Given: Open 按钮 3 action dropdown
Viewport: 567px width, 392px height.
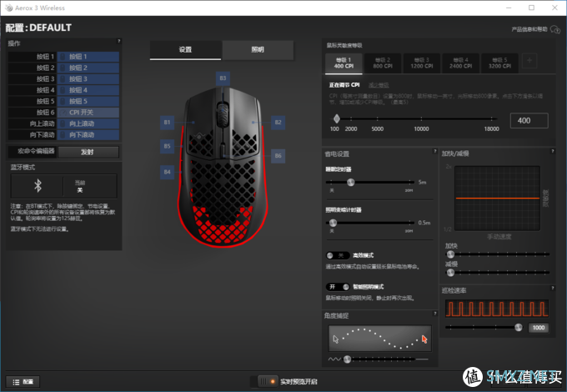Looking at the screenshot, I should [88, 79].
